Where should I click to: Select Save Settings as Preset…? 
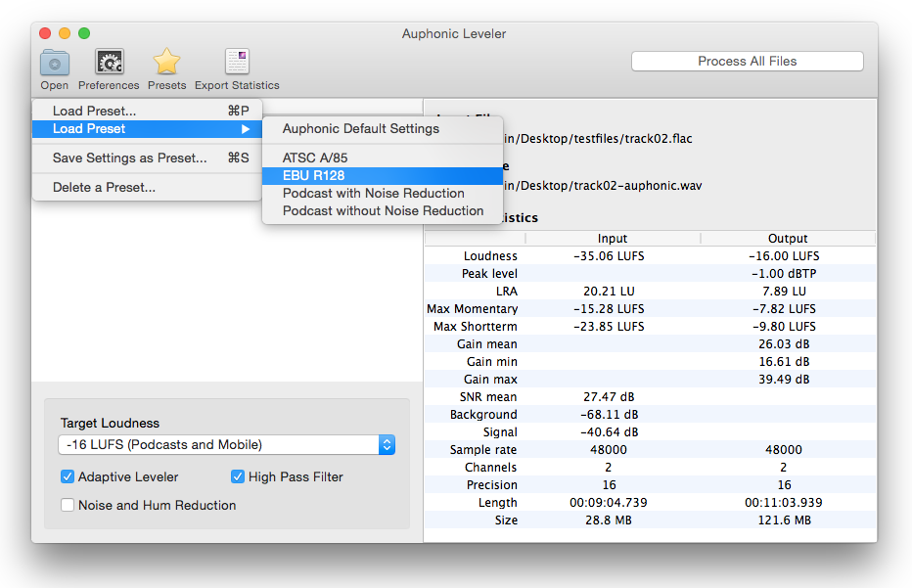pyautogui.click(x=147, y=158)
